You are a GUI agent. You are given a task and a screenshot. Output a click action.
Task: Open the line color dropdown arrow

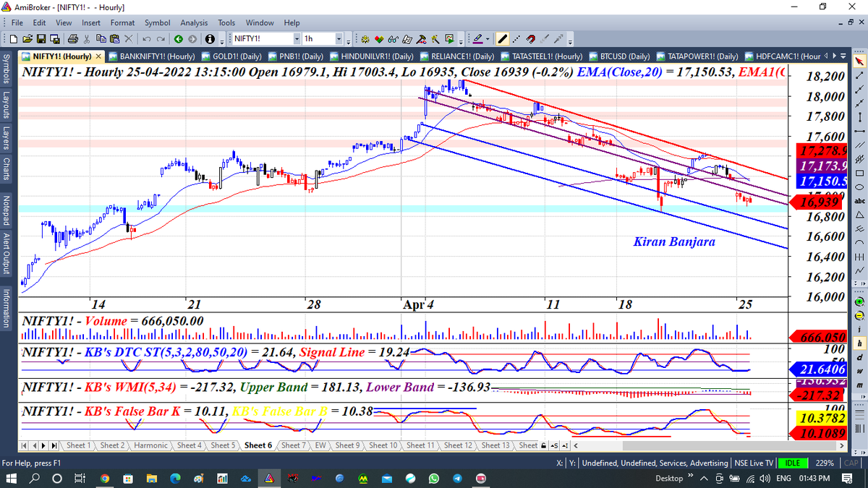(x=488, y=38)
